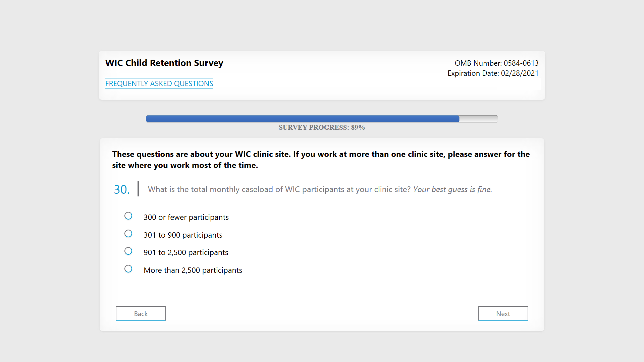Go back with the Back button
Screen dimensions: 644x362
[141, 314]
